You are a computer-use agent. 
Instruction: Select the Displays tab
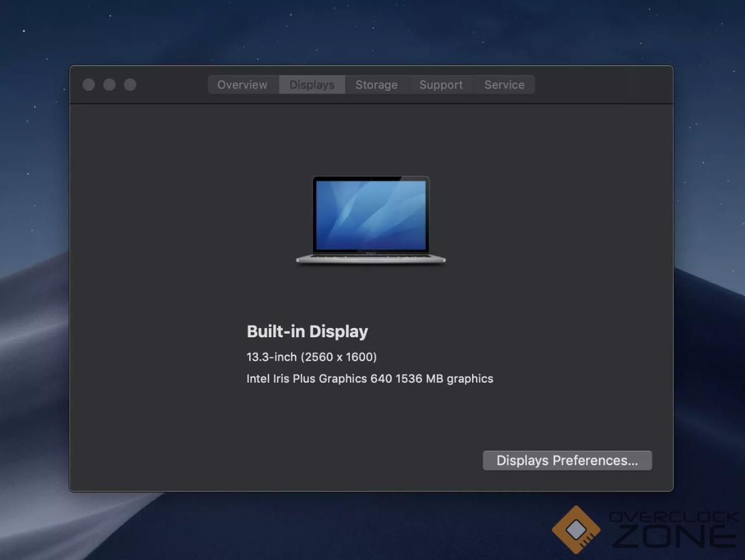click(x=312, y=85)
